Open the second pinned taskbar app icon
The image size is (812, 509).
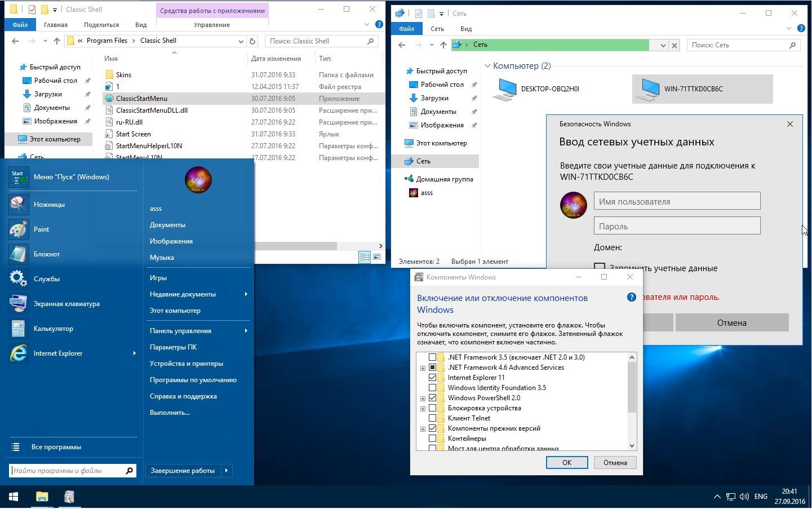click(69, 497)
